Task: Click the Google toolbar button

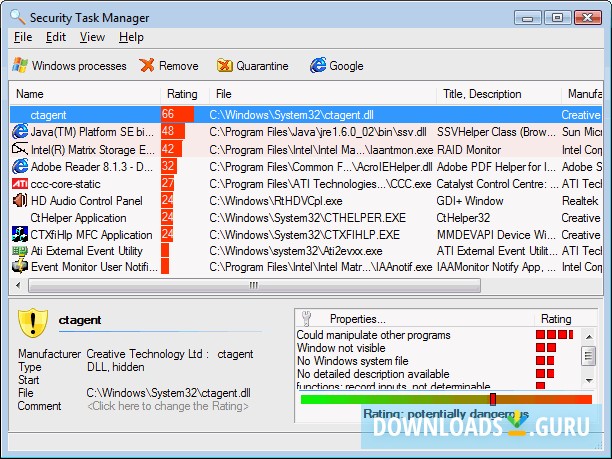Action: [336, 65]
